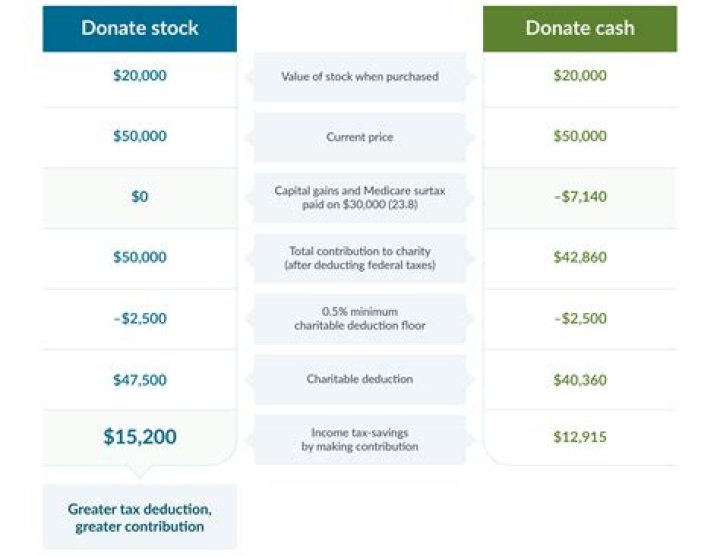Screen dimensions: 720x556
Task: Click the 'Total contribution to charity' label
Action: pos(359,258)
